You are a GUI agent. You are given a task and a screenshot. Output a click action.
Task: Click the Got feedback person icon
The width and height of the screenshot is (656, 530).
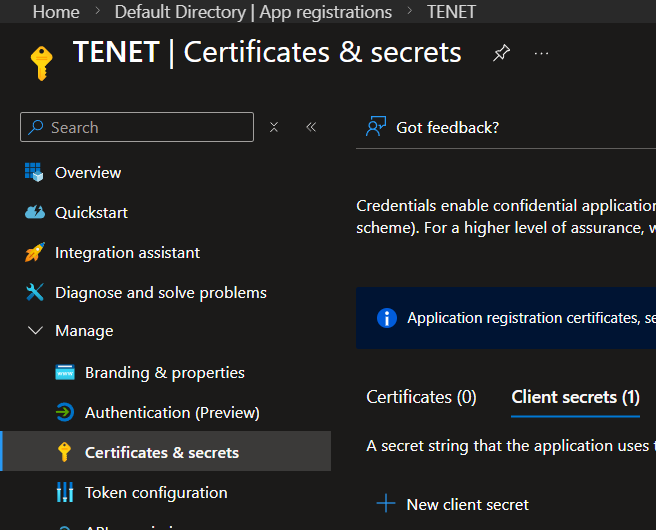point(376,126)
